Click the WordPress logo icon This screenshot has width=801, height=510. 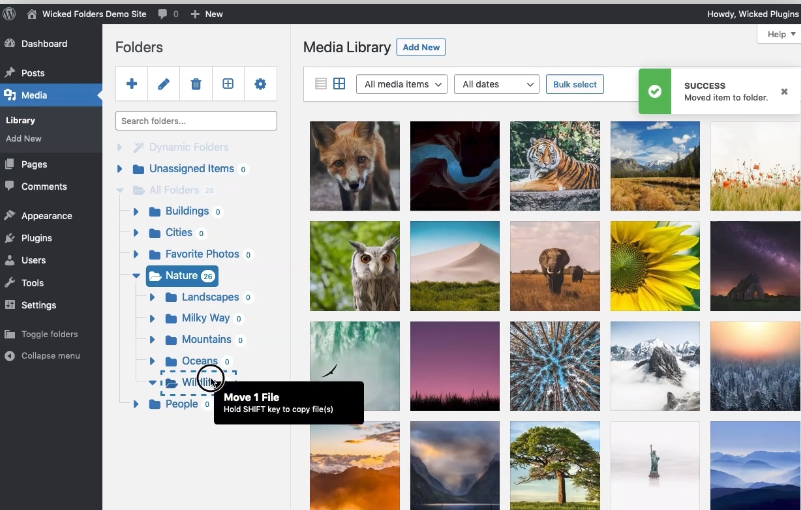tap(9, 14)
